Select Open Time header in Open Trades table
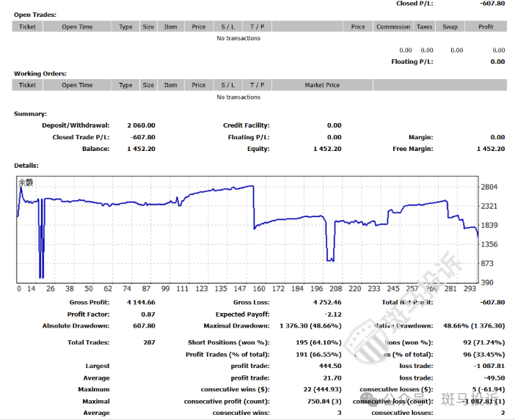The image size is (515, 420). pos(77,26)
